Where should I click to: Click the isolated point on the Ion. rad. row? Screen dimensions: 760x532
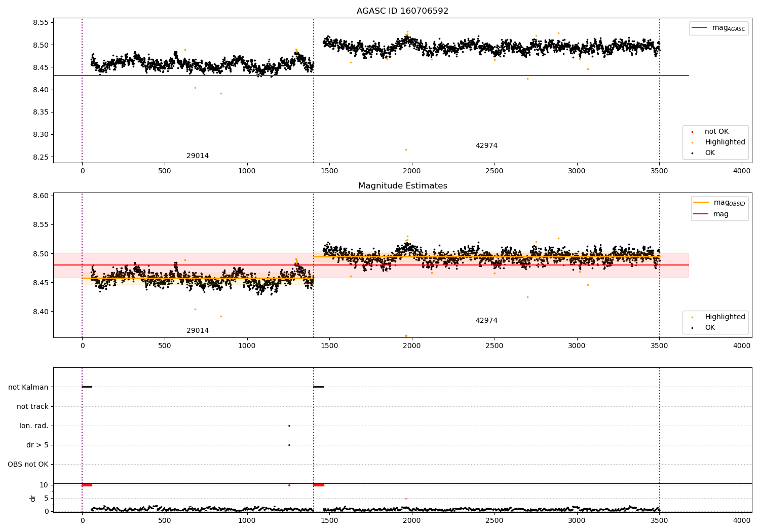pos(289,426)
